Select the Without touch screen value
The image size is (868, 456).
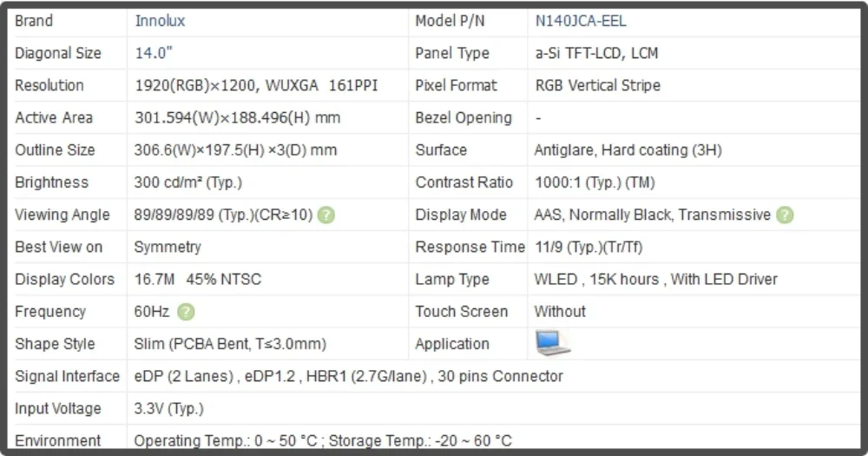[560, 312]
